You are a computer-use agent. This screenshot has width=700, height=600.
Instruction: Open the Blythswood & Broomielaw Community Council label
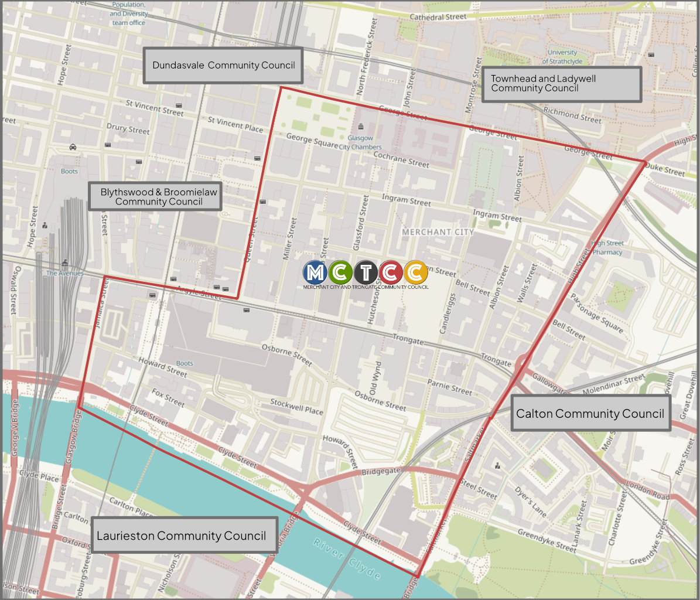[155, 197]
